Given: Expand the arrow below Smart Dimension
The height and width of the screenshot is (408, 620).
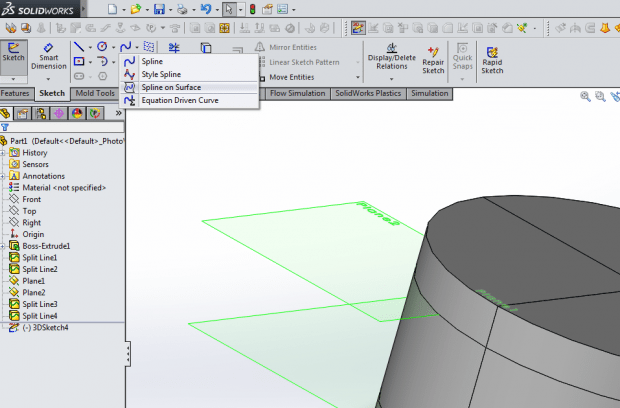Looking at the screenshot, I should (x=49, y=79).
